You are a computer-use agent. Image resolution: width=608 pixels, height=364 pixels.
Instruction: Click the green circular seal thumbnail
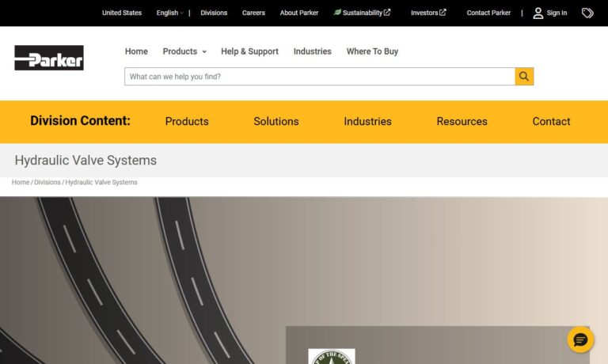point(332,356)
